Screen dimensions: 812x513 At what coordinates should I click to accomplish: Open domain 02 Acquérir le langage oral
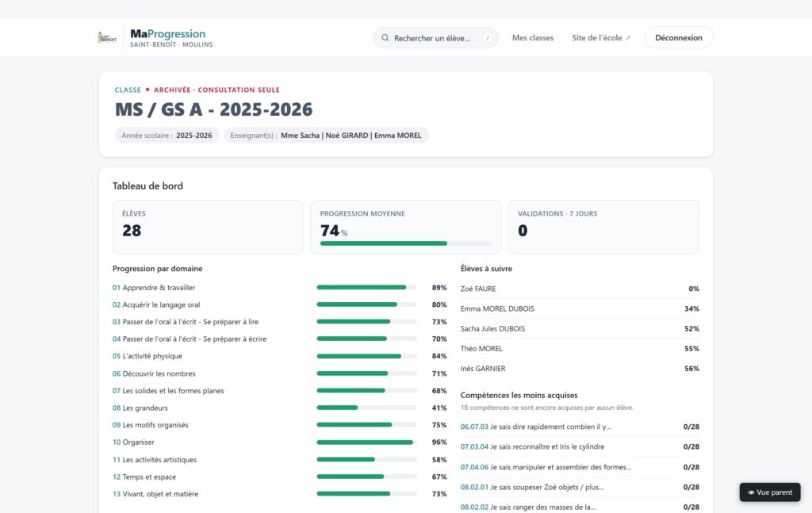pyautogui.click(x=156, y=304)
